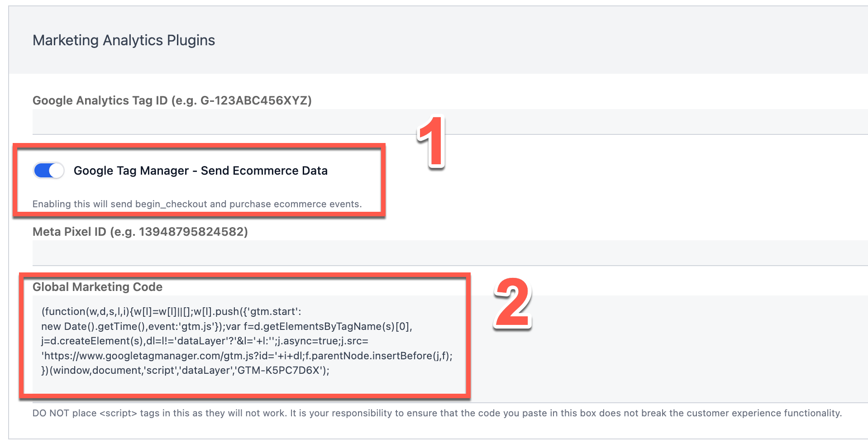Click the 'Global Marketing Code' label
Screen dimensions: 868x448
97,287
